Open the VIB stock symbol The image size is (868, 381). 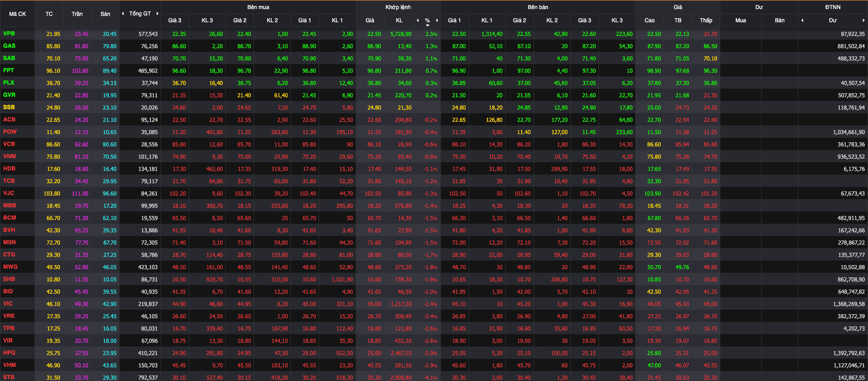pyautogui.click(x=8, y=341)
